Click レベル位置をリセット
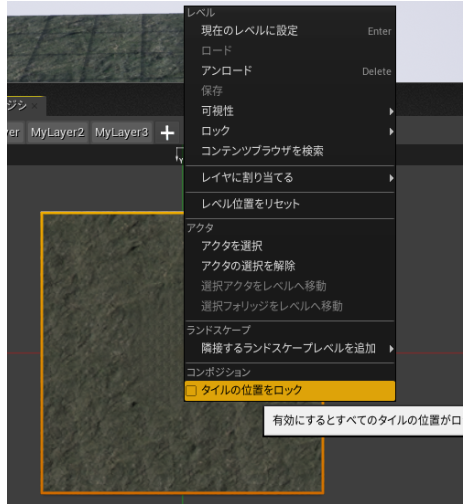Screen dimensions: 468x504 click(290, 204)
